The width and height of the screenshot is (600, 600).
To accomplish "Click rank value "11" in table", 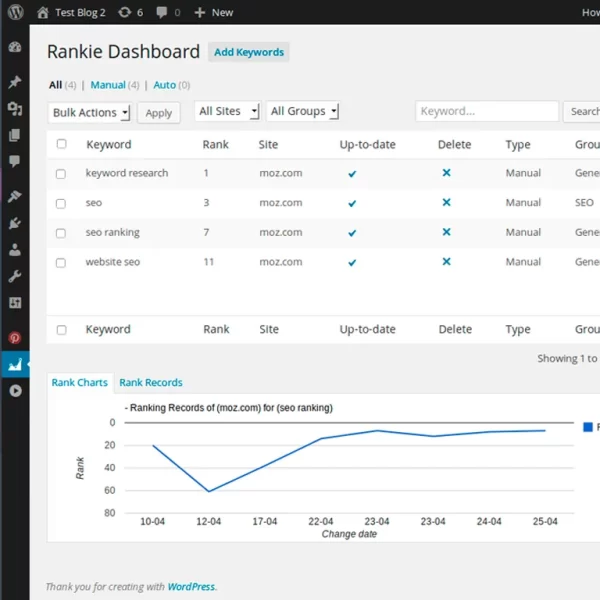I will 209,262.
